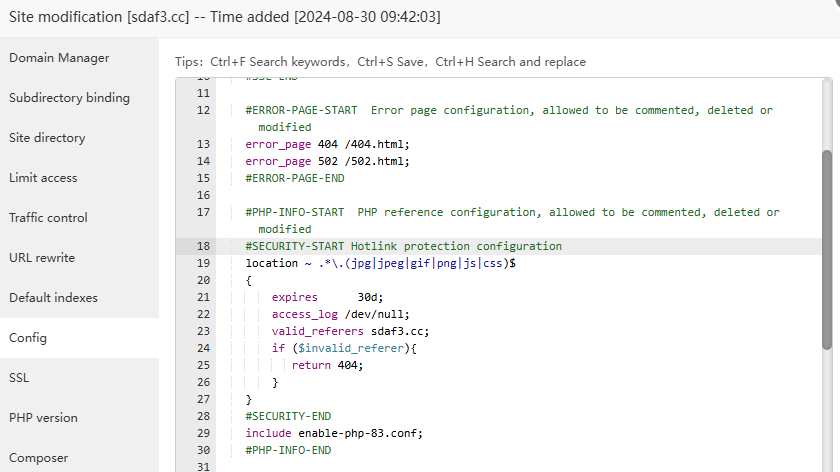Place cursor on error_page 404 line

click(x=327, y=145)
